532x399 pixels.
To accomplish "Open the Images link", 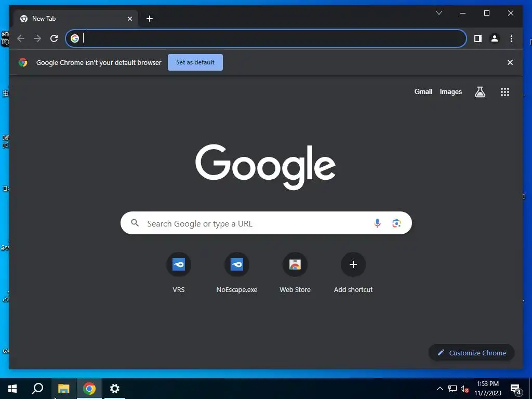I will pyautogui.click(x=450, y=91).
